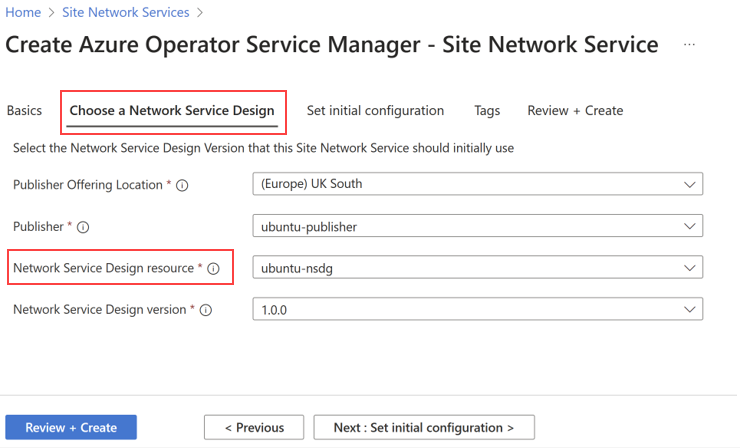
Task: Click info icon for Network Service Design version
Action: click(x=206, y=310)
